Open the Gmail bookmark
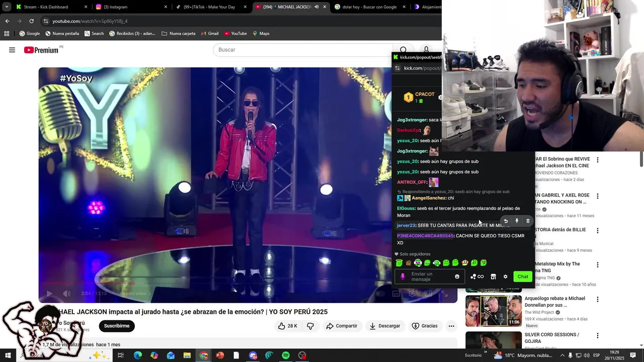Image resolution: width=644 pixels, height=362 pixels. coord(210,34)
